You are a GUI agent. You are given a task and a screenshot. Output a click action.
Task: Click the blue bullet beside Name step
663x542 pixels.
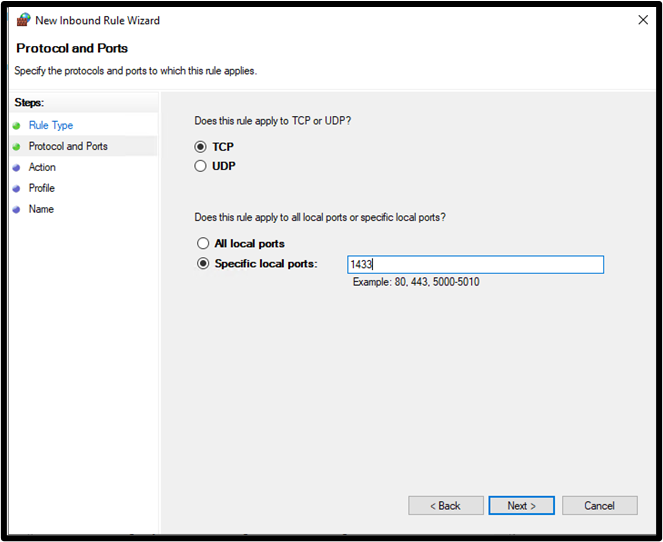click(16, 210)
